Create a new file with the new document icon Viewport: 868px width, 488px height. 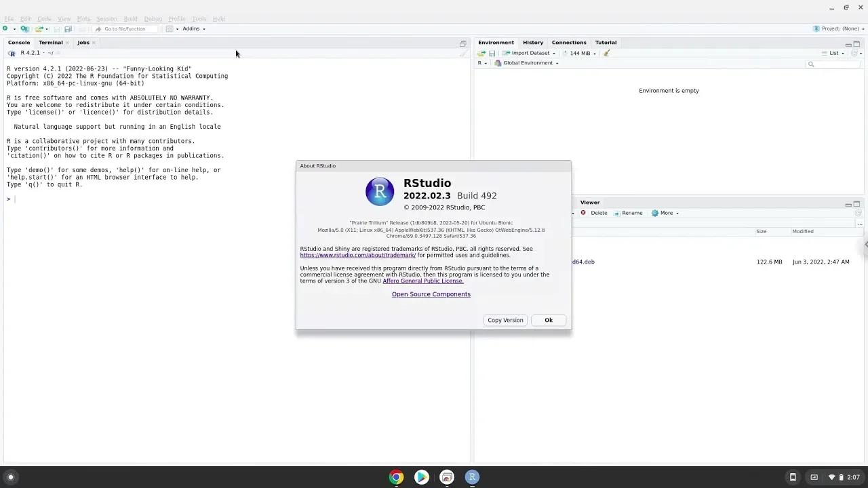(x=6, y=28)
